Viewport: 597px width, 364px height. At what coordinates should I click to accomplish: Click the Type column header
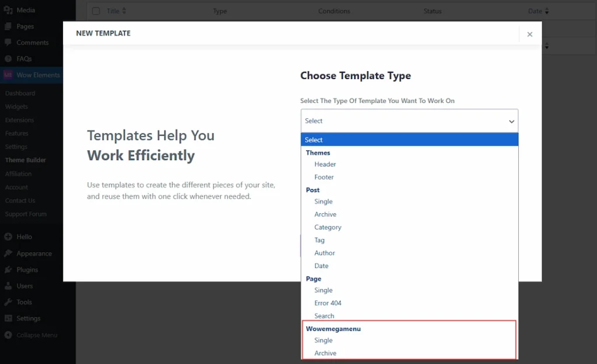pos(220,11)
